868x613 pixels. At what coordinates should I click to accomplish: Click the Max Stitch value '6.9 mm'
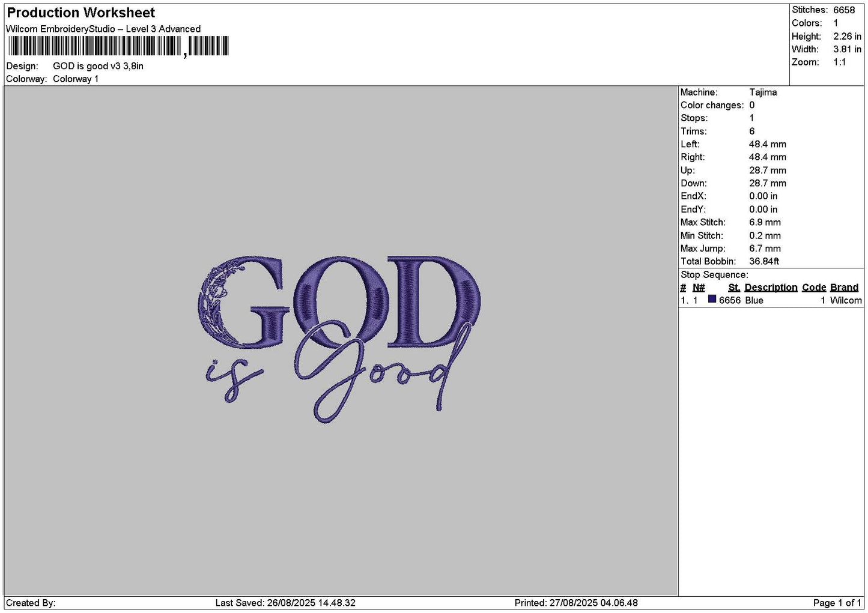pyautogui.click(x=765, y=222)
